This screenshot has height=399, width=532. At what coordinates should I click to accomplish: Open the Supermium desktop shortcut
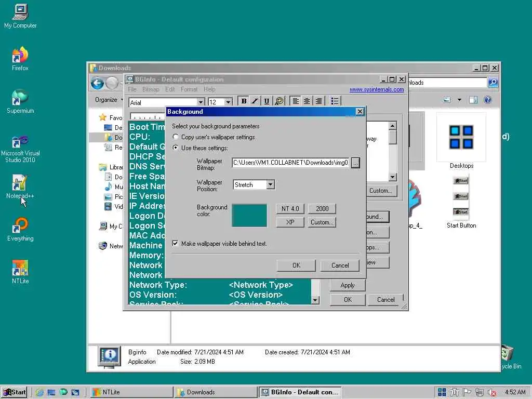point(20,101)
